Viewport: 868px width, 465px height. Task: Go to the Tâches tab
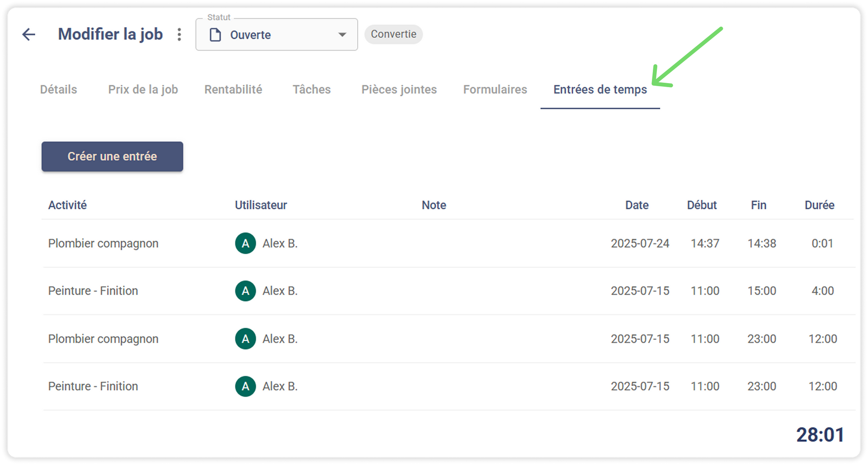pyautogui.click(x=311, y=89)
